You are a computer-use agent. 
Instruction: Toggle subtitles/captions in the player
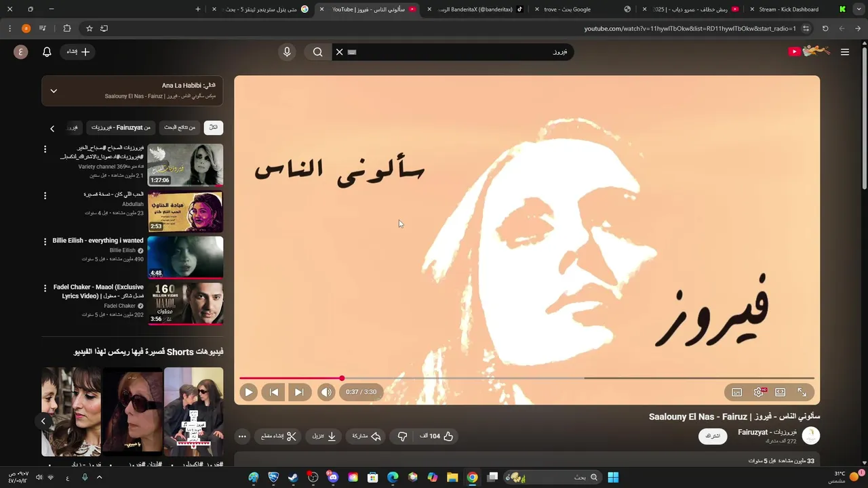pyautogui.click(x=737, y=392)
